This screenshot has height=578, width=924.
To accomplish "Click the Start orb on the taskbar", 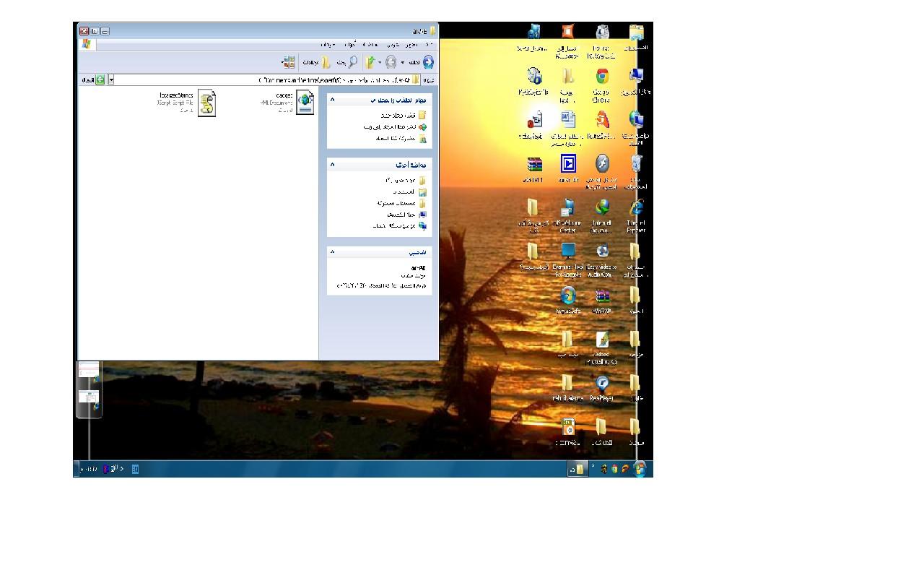I will click(x=640, y=468).
